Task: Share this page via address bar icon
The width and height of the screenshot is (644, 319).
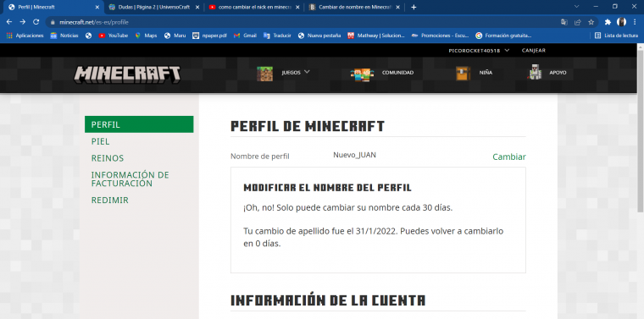Action: pos(578,22)
